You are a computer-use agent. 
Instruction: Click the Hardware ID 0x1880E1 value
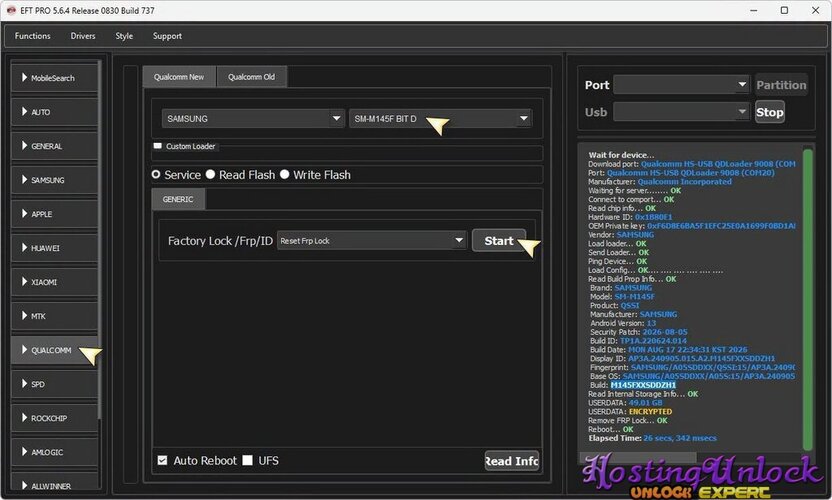coord(653,217)
